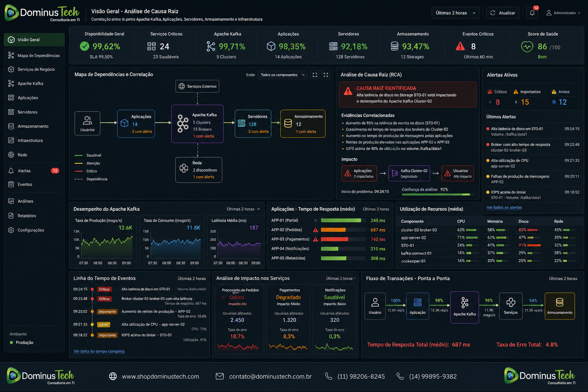Click the Produção environment indicator
Screen dimensions: 588x392
21,343
